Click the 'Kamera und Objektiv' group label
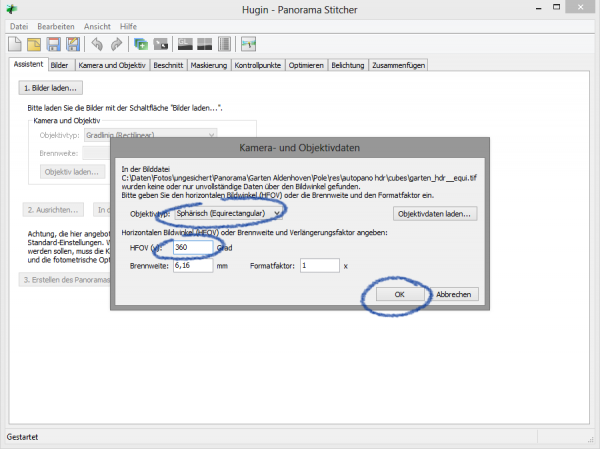Image resolution: width=600 pixels, height=449 pixels. [x=67, y=121]
